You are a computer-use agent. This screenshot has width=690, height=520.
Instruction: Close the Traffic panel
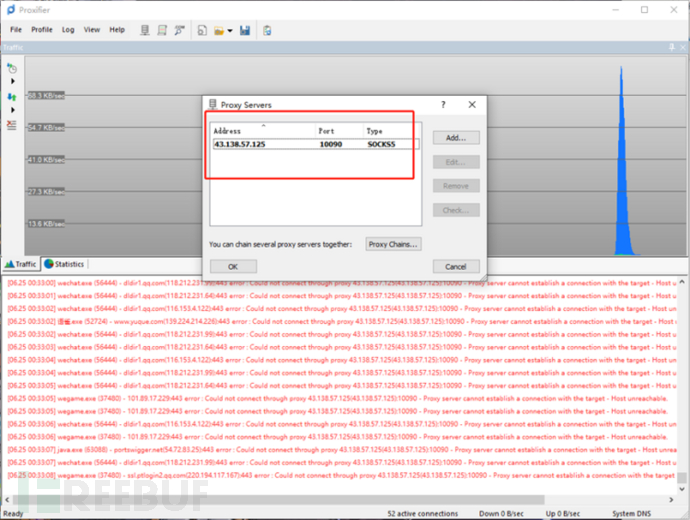683,47
